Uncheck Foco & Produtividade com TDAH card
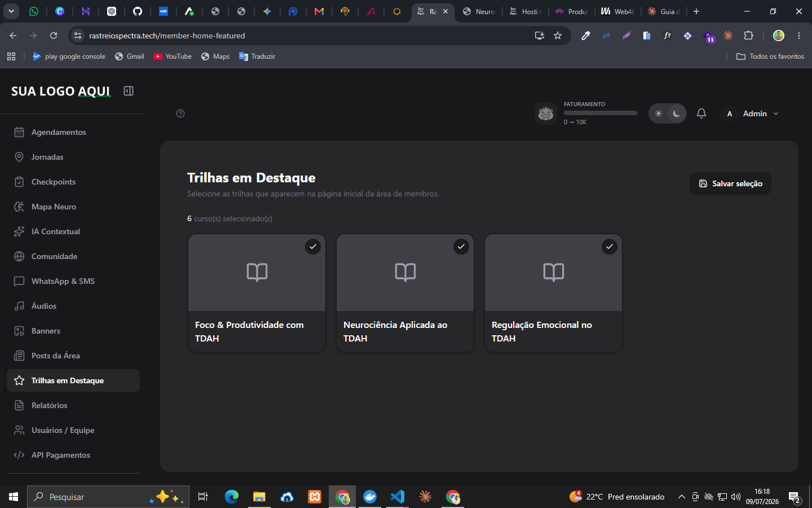 click(313, 247)
